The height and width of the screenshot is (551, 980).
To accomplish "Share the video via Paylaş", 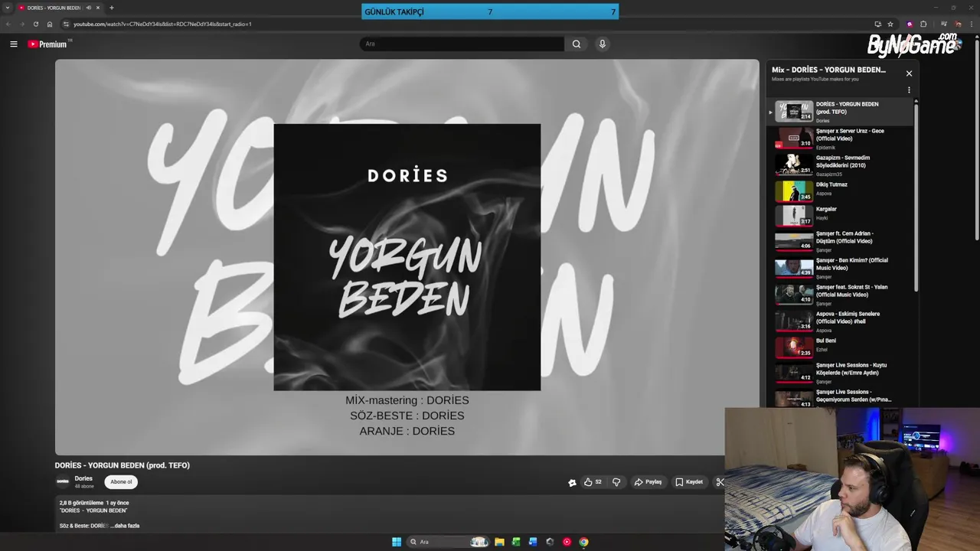I will [648, 482].
